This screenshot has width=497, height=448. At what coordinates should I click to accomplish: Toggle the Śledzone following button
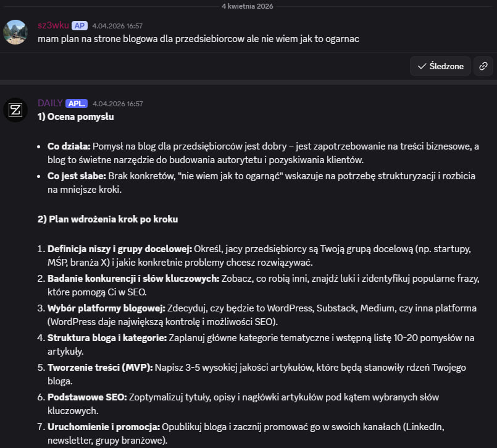tap(440, 66)
